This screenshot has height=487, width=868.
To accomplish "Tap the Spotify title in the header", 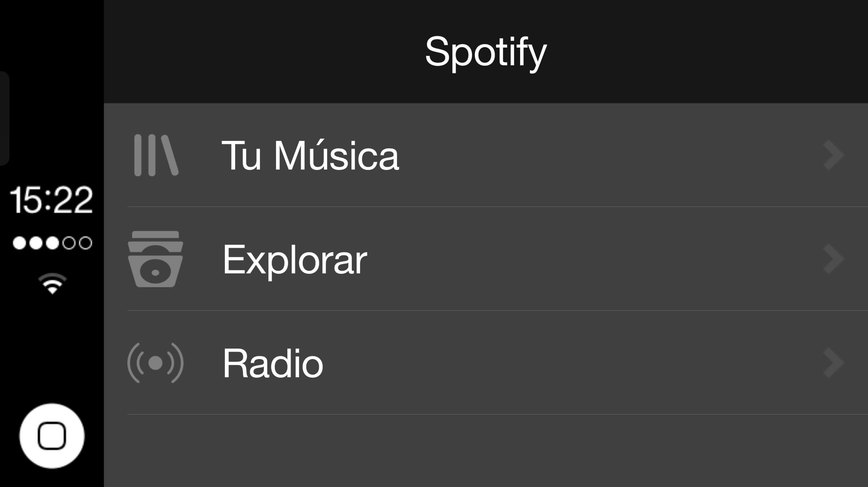I will coord(485,52).
